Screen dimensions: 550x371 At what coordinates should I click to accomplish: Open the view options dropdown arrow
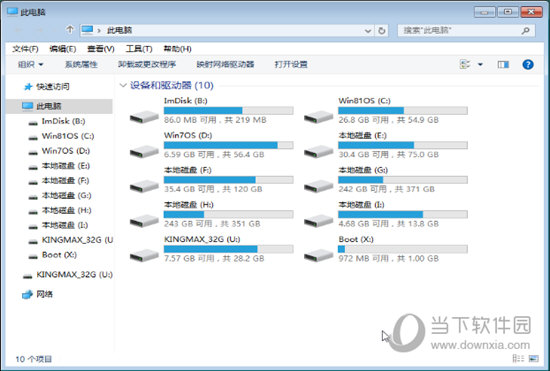click(x=480, y=65)
